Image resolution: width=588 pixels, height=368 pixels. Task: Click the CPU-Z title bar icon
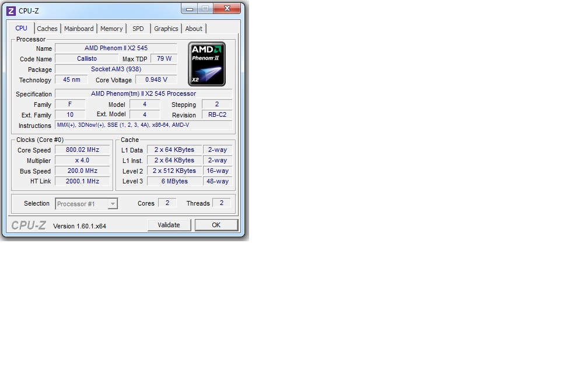point(11,11)
